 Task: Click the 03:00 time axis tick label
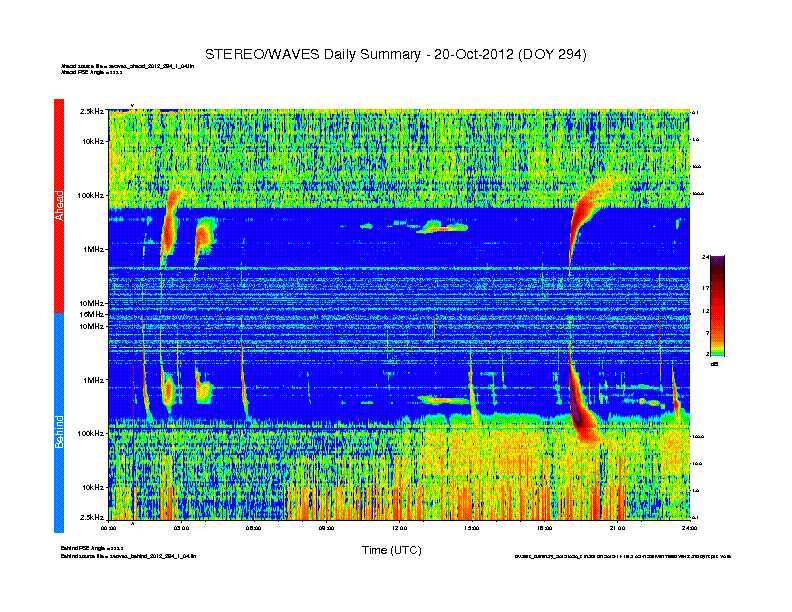coord(182,527)
